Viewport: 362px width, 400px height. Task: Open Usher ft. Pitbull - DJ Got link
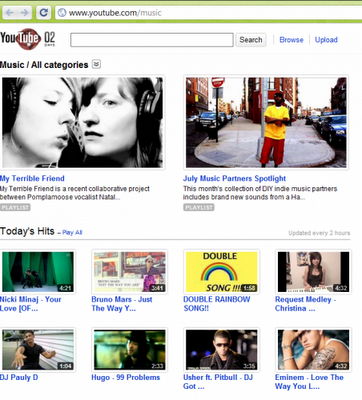218,382
